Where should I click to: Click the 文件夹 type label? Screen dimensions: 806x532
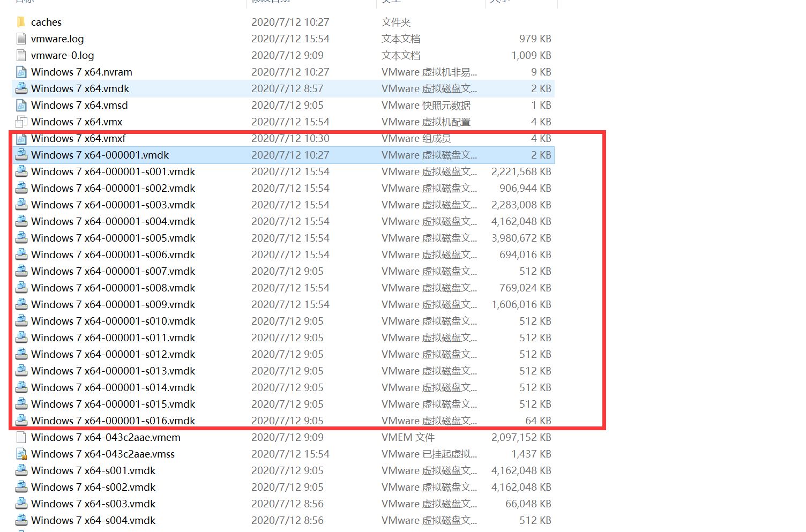pyautogui.click(x=396, y=22)
